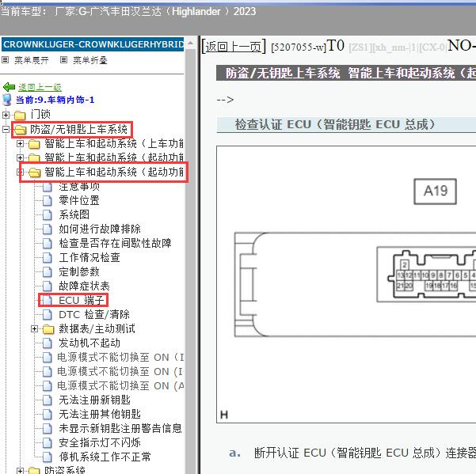Click the 菜单折叠 button
The height and width of the screenshot is (474, 476).
(x=89, y=60)
